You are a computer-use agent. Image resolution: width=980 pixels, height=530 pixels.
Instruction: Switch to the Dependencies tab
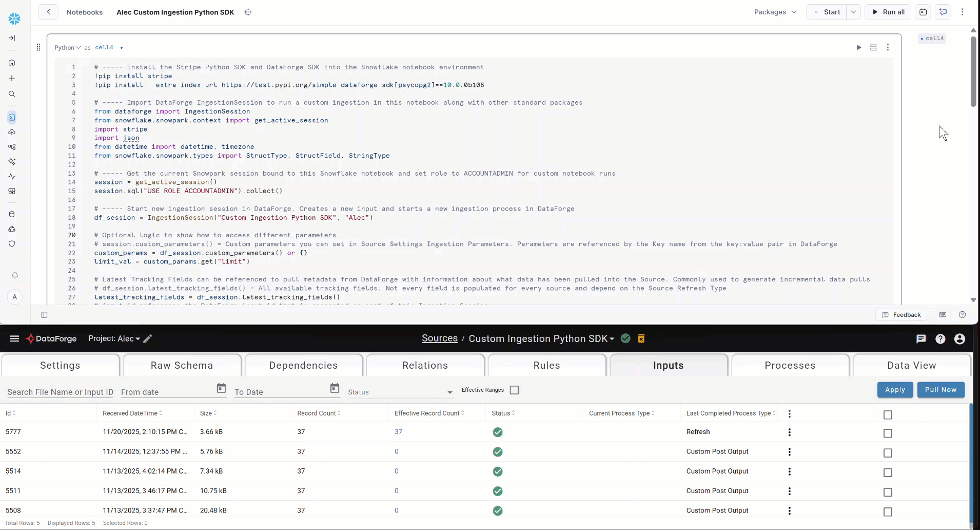303,365
